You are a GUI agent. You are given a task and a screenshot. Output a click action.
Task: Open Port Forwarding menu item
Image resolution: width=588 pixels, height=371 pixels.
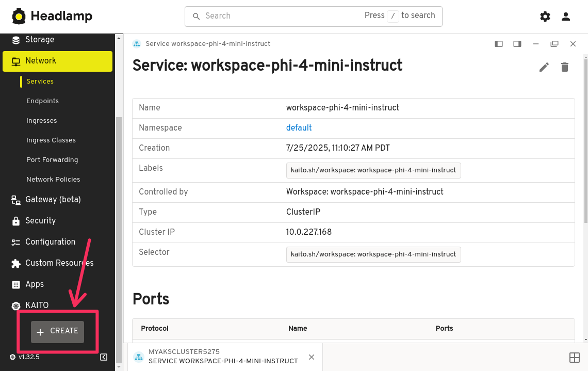[52, 160]
